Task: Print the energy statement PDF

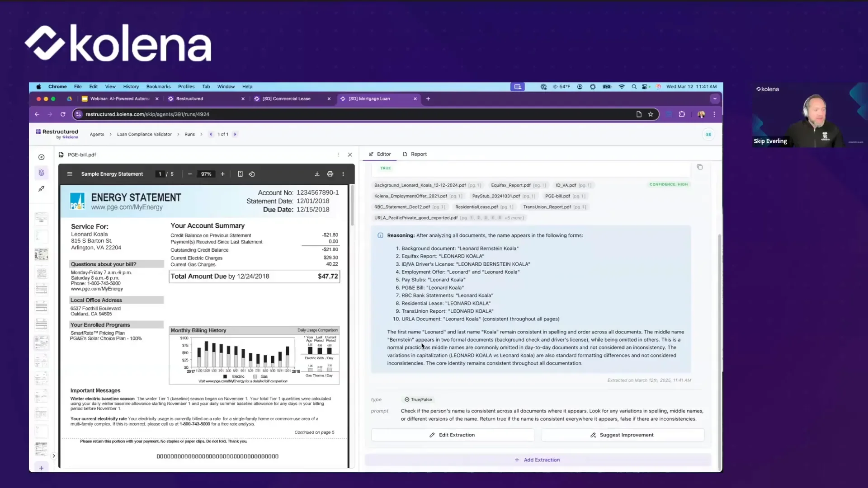Action: coord(330,174)
